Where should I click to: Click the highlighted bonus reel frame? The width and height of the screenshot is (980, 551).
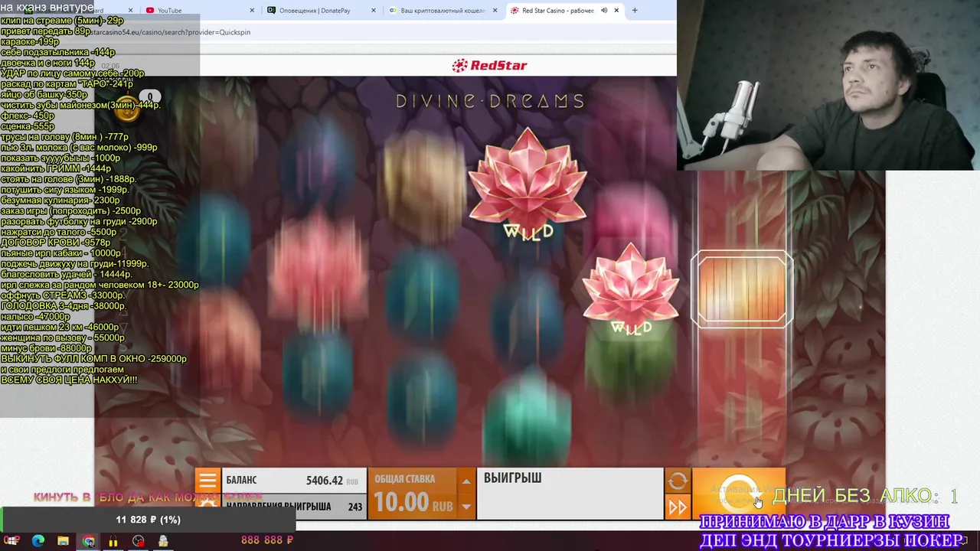point(742,289)
